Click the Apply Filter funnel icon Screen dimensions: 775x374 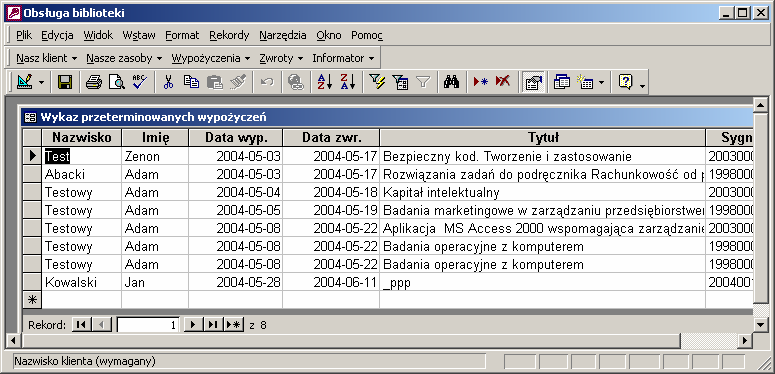(423, 82)
